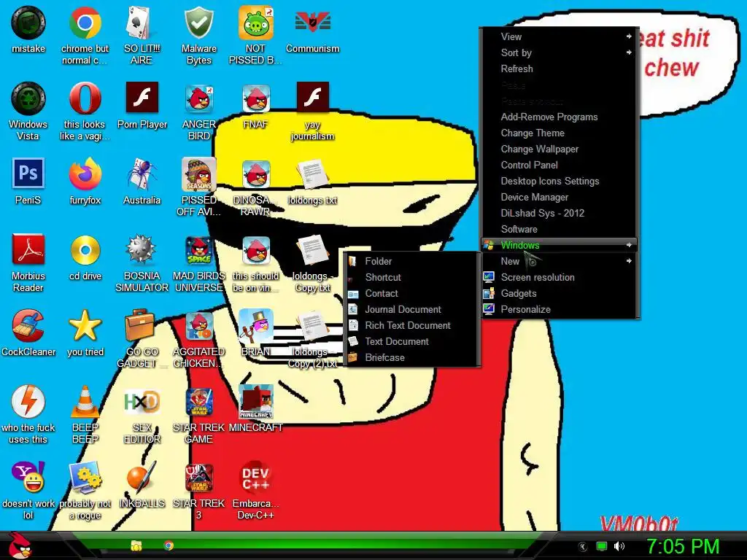Create a new Shortcut from submenu
Image resolution: width=747 pixels, height=560 pixels.
pos(411,278)
